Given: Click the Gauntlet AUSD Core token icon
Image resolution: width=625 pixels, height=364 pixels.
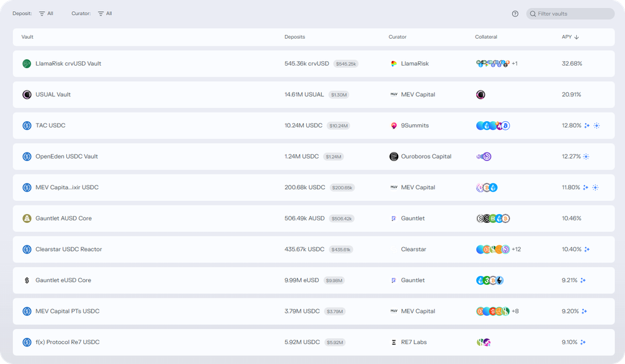Looking at the screenshot, I should coord(27,219).
